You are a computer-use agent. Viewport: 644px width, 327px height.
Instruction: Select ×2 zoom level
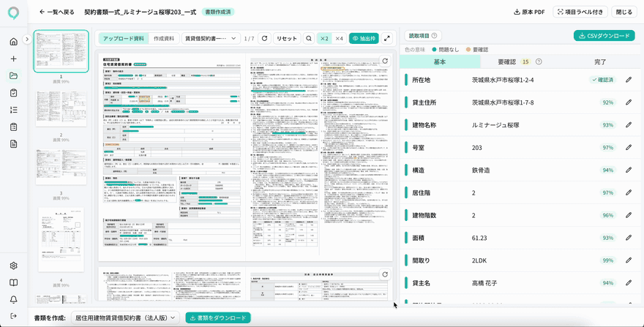point(324,38)
